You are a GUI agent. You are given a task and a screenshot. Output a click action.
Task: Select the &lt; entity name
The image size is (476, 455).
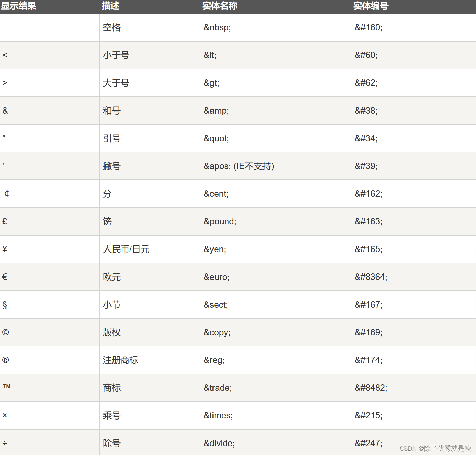pyautogui.click(x=210, y=55)
